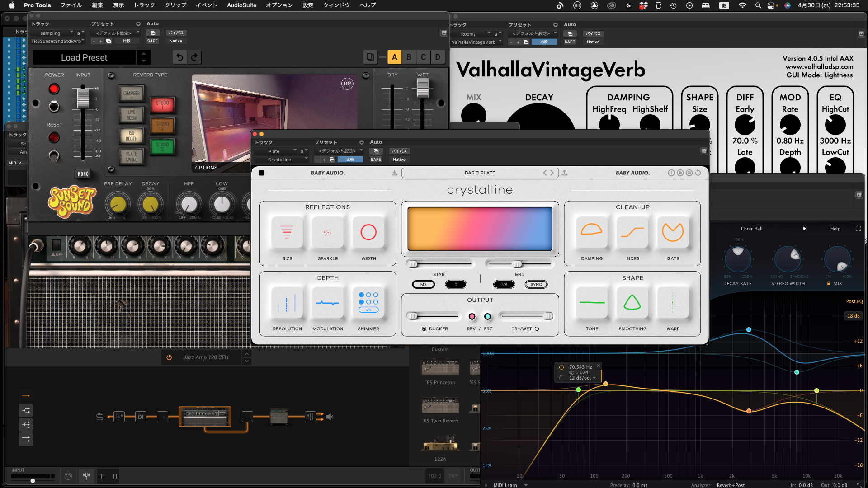The width and height of the screenshot is (868, 488).
Task: Click the 360° view icon on studio image
Action: click(347, 84)
